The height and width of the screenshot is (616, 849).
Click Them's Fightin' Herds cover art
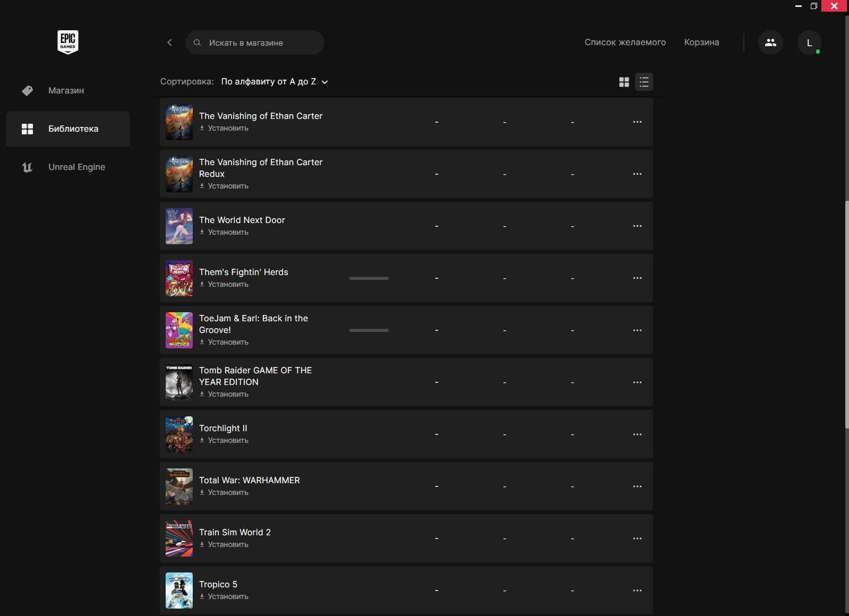(179, 278)
